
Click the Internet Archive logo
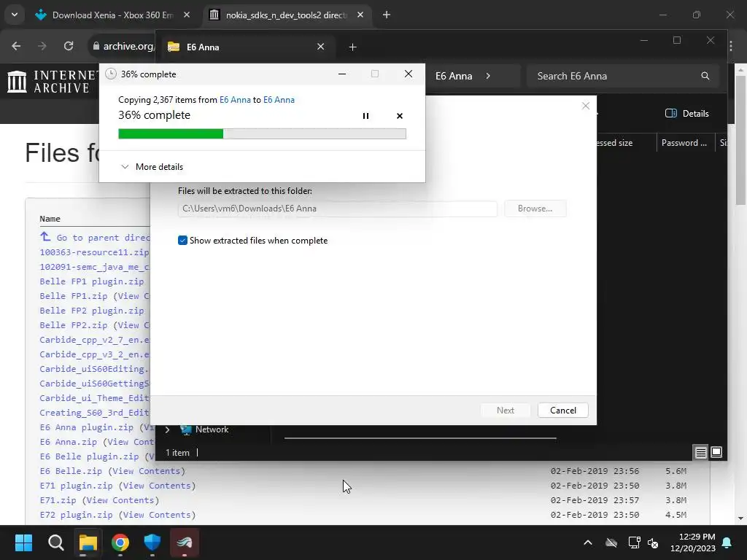point(53,82)
